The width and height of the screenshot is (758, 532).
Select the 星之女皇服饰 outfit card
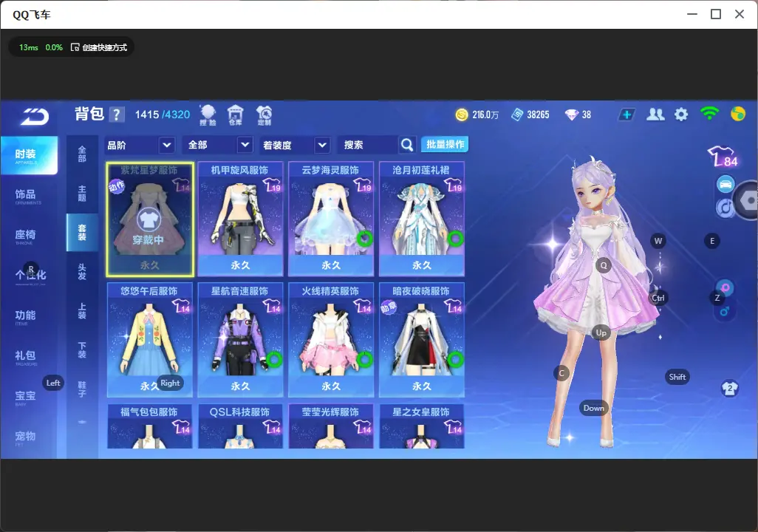tap(422, 426)
